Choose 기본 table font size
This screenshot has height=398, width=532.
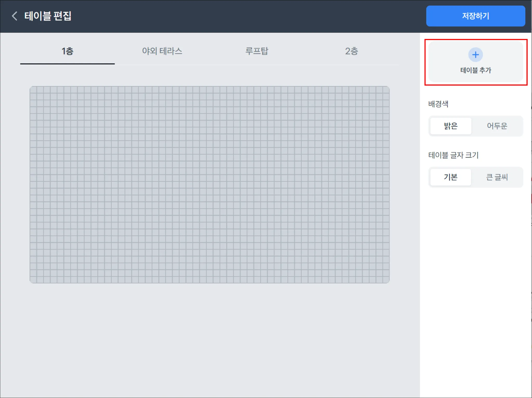[x=451, y=177]
